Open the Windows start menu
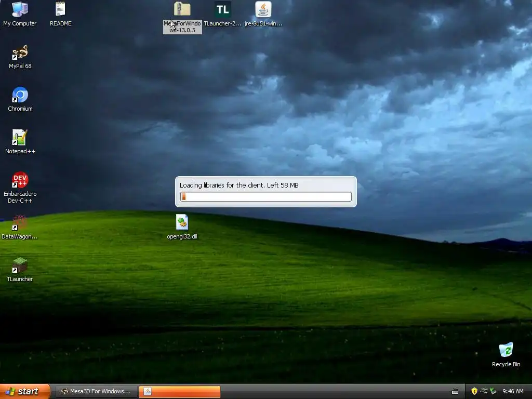The width and height of the screenshot is (532, 399). pos(25,391)
